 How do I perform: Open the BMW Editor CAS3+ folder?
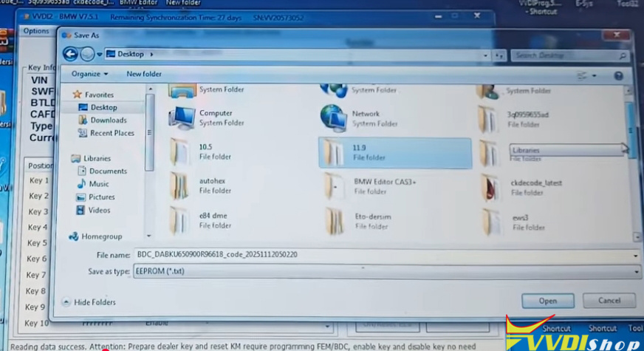[x=335, y=186]
